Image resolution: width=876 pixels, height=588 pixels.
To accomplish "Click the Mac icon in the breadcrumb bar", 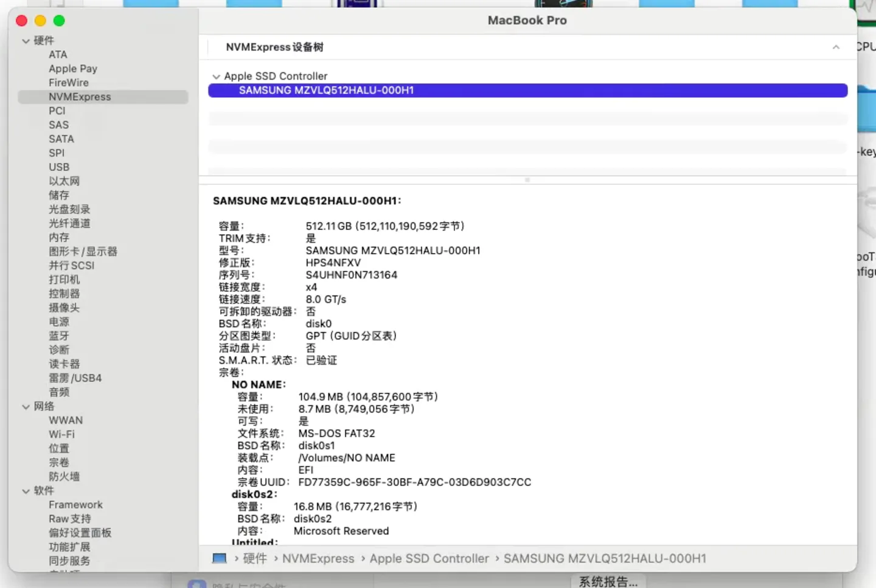I will pos(218,558).
